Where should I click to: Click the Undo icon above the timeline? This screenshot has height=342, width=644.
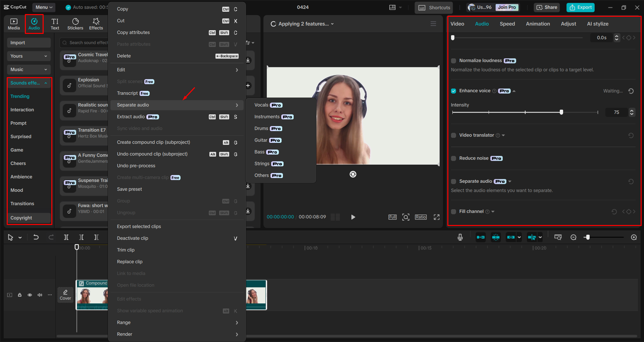(x=36, y=237)
